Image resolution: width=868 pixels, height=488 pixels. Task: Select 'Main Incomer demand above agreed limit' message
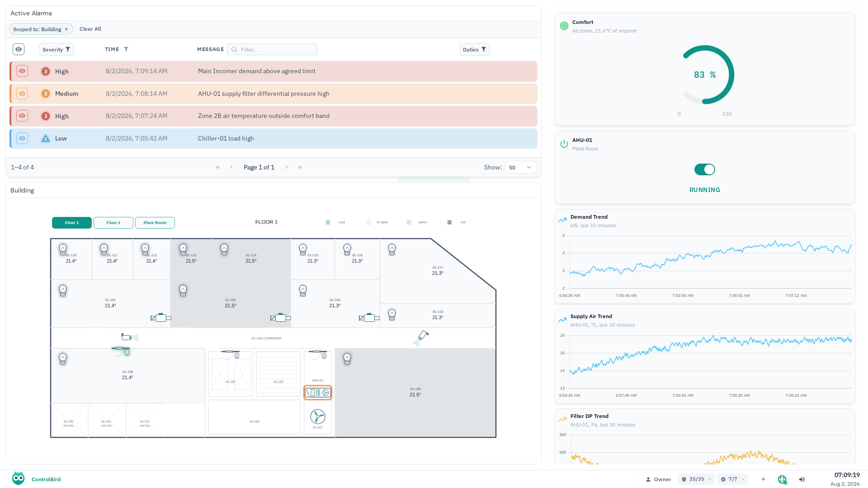pos(257,71)
